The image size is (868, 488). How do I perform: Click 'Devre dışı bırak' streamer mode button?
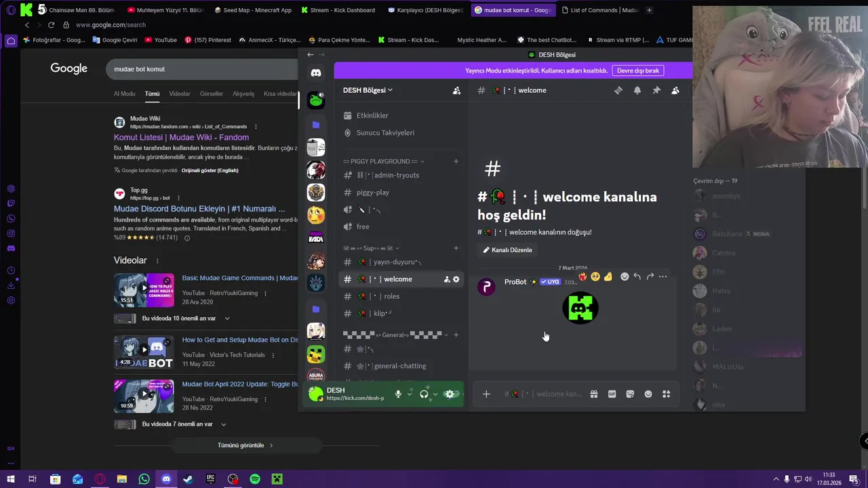[x=637, y=70]
